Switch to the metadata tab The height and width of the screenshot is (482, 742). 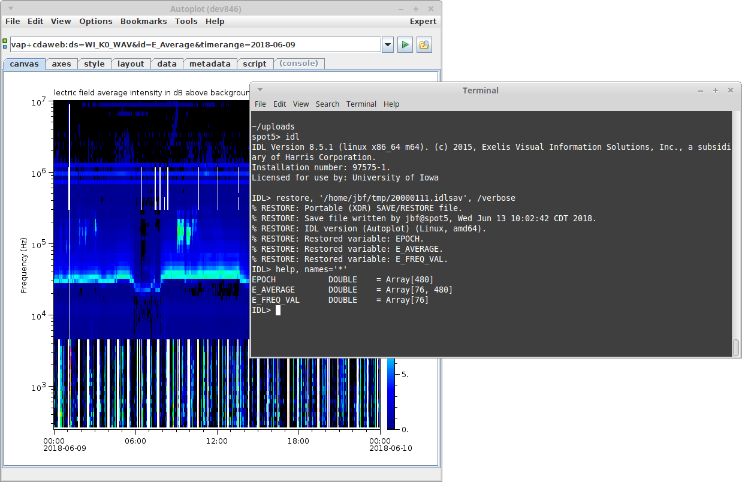tap(210, 64)
